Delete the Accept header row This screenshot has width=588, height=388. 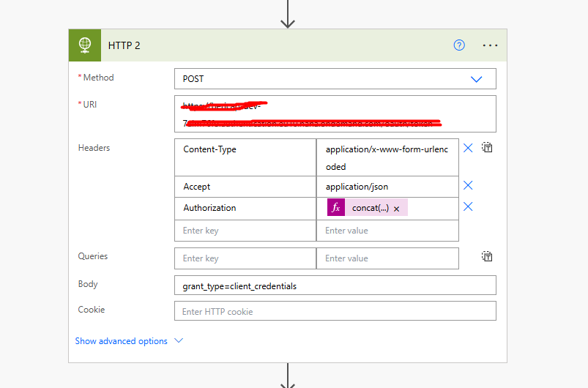pos(468,186)
